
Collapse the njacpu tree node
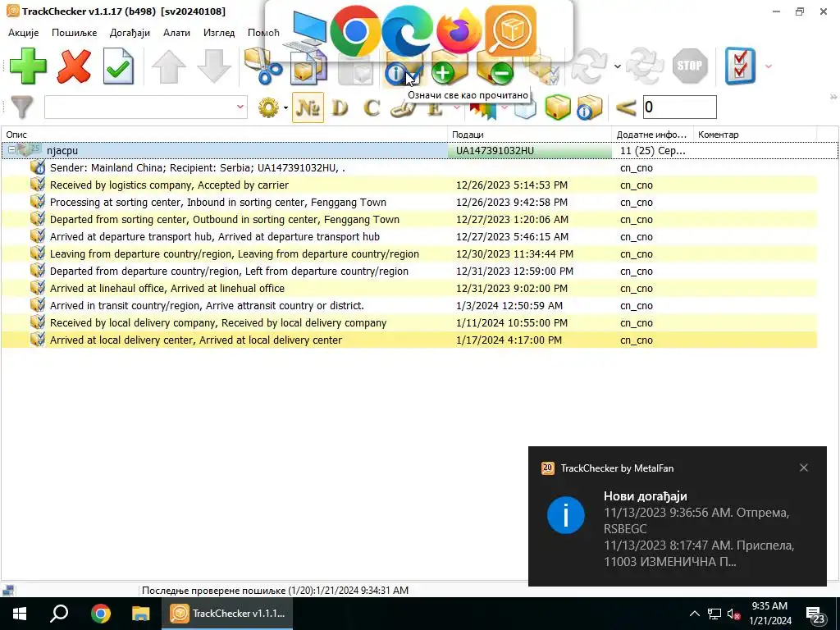[x=11, y=151]
